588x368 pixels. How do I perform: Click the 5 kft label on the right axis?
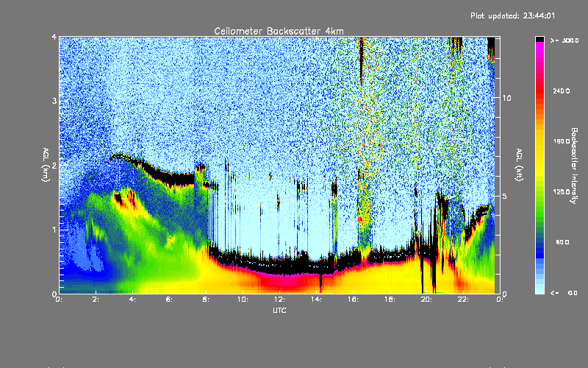point(505,196)
